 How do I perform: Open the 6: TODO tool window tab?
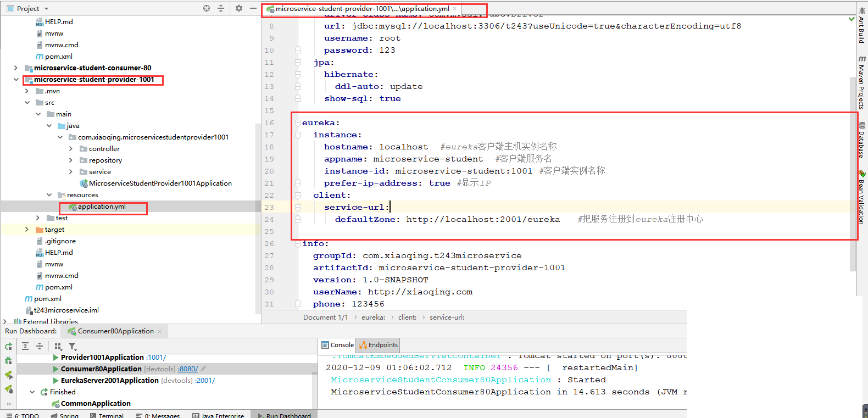click(22, 416)
